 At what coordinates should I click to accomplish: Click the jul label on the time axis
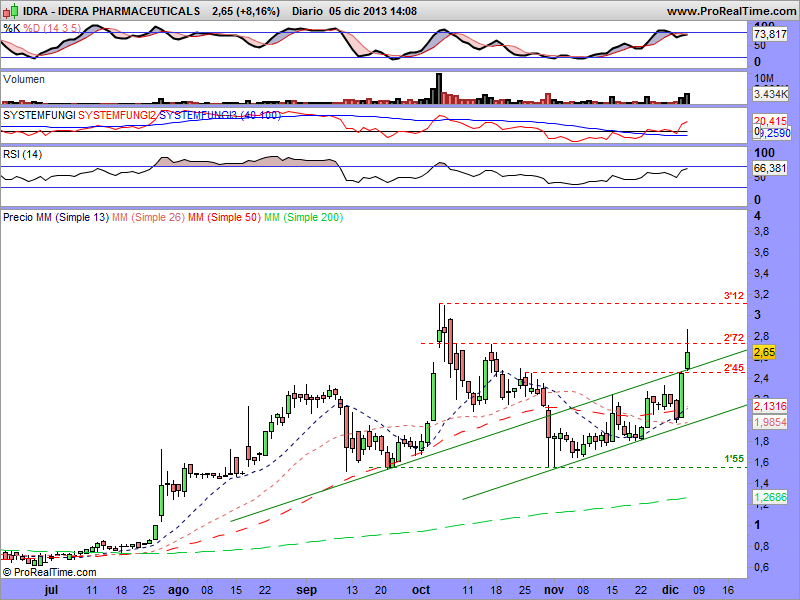[x=51, y=590]
